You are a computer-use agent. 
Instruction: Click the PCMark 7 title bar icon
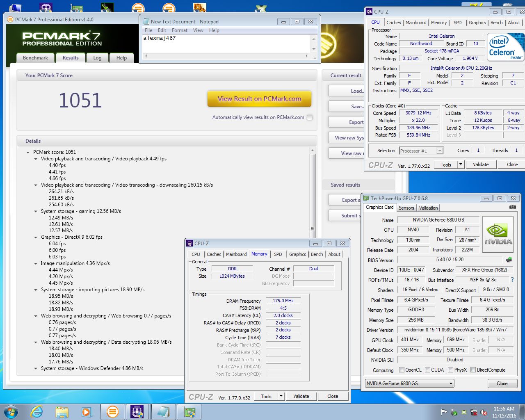click(10, 19)
